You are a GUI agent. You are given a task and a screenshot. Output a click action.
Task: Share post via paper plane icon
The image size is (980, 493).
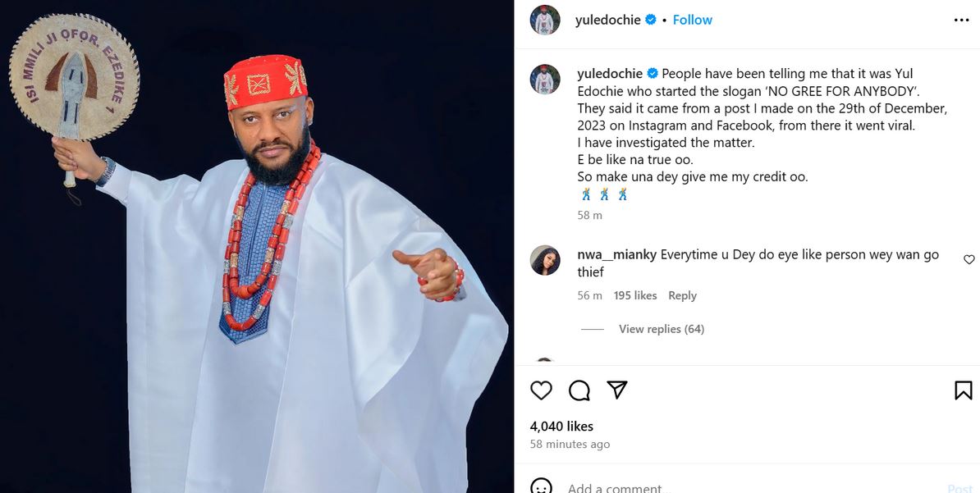point(617,390)
